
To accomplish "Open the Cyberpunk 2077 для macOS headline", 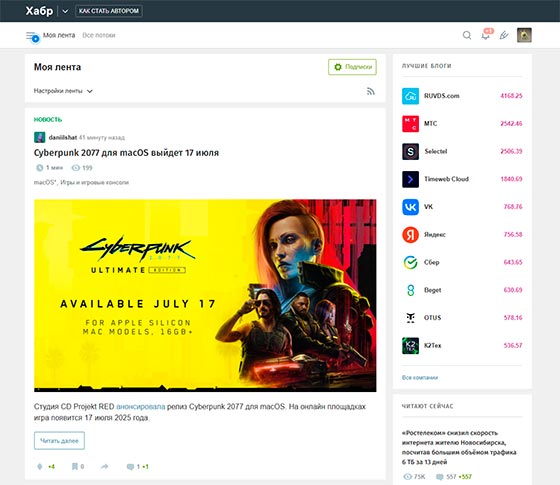I will pos(126,153).
